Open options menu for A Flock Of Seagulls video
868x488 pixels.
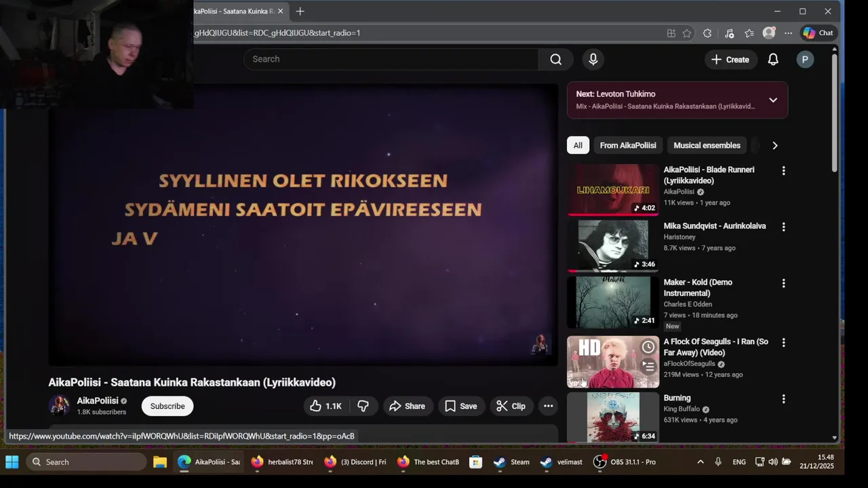pyautogui.click(x=783, y=343)
